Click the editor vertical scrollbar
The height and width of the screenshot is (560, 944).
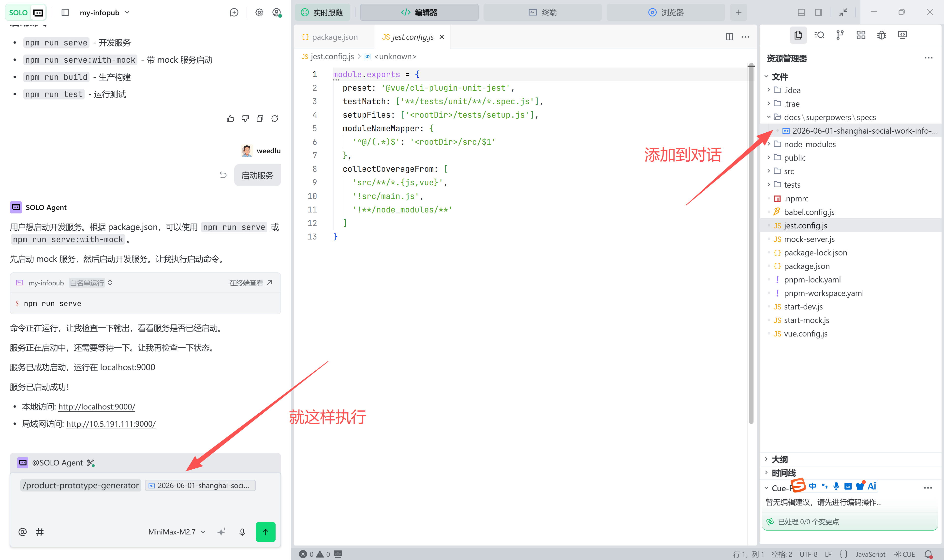pos(751,243)
